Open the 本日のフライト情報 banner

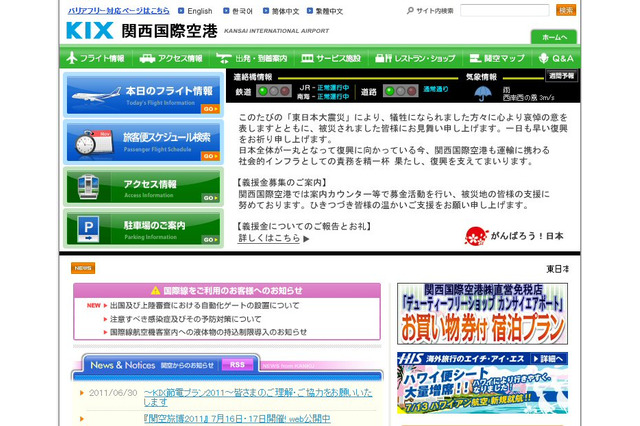[x=143, y=95]
